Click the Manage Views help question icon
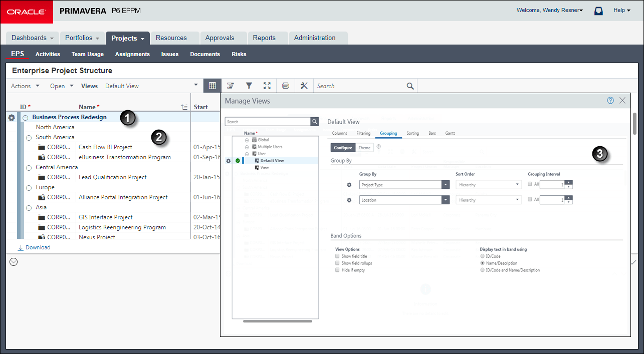This screenshot has height=354, width=644. (610, 100)
